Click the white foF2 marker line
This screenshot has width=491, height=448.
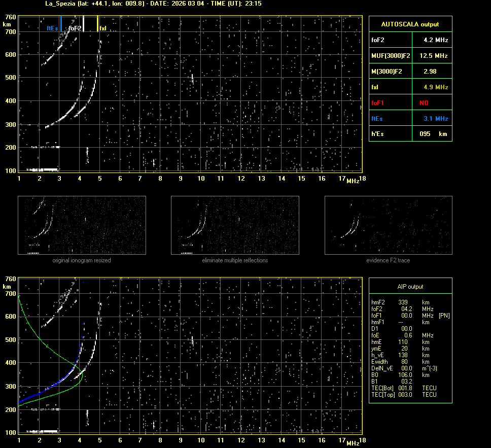click(x=84, y=24)
